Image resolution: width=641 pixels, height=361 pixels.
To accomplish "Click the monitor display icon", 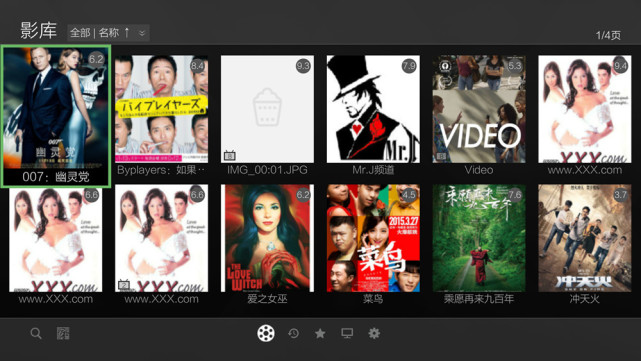I will click(347, 334).
